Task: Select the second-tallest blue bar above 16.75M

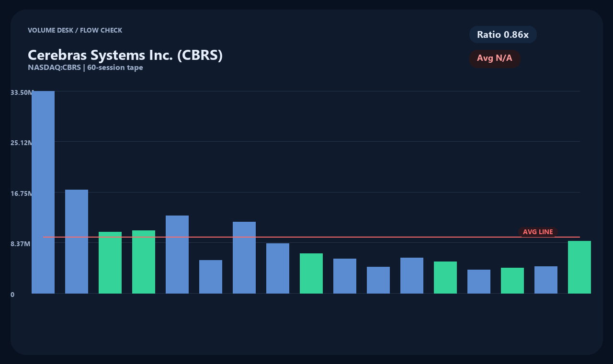Action: 77,241
